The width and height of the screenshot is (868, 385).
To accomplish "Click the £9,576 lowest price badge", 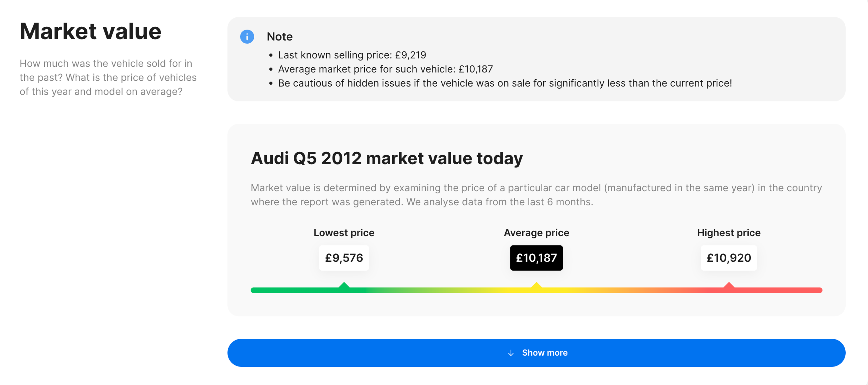I will [344, 258].
